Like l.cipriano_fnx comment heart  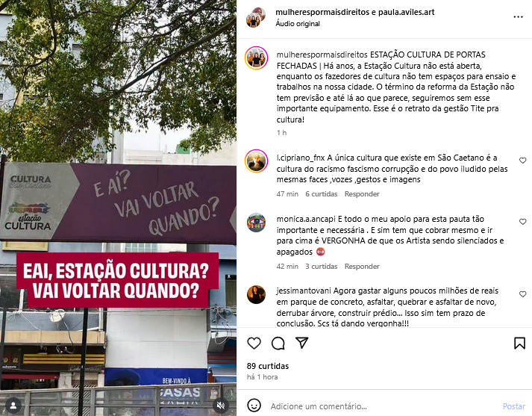point(522,161)
